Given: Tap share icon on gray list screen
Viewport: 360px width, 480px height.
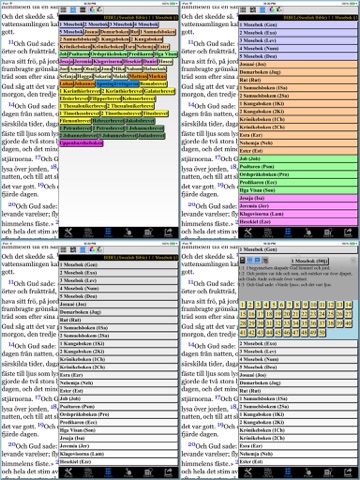Looking at the screenshot, I should coord(168,472).
